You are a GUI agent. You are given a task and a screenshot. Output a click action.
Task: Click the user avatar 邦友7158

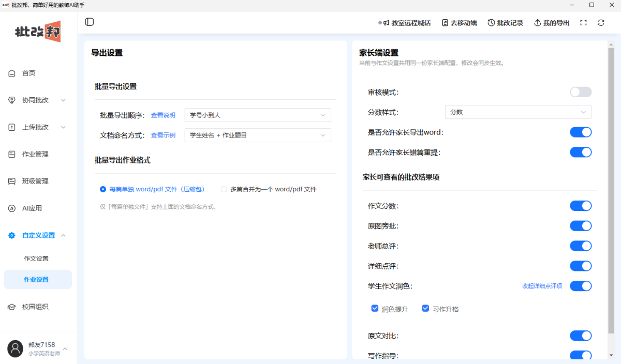click(x=16, y=348)
